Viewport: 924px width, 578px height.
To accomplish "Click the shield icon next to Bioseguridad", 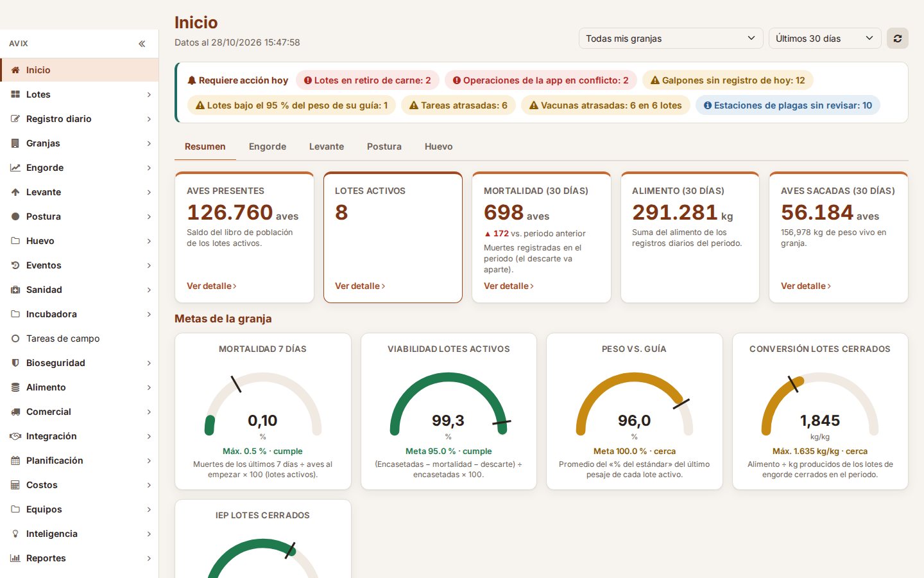I will pos(15,363).
